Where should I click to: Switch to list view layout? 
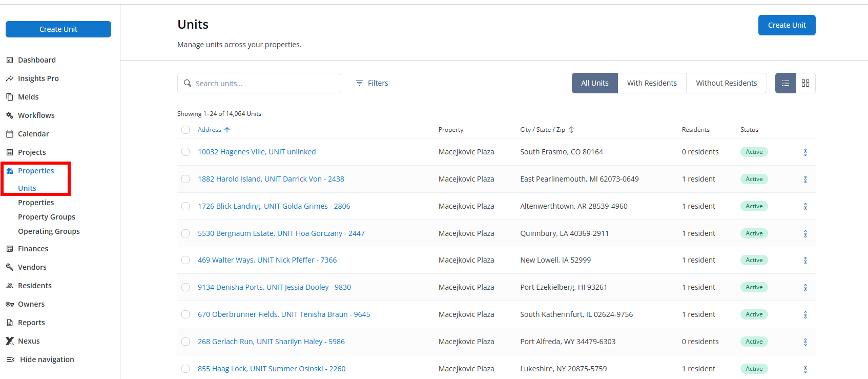786,83
